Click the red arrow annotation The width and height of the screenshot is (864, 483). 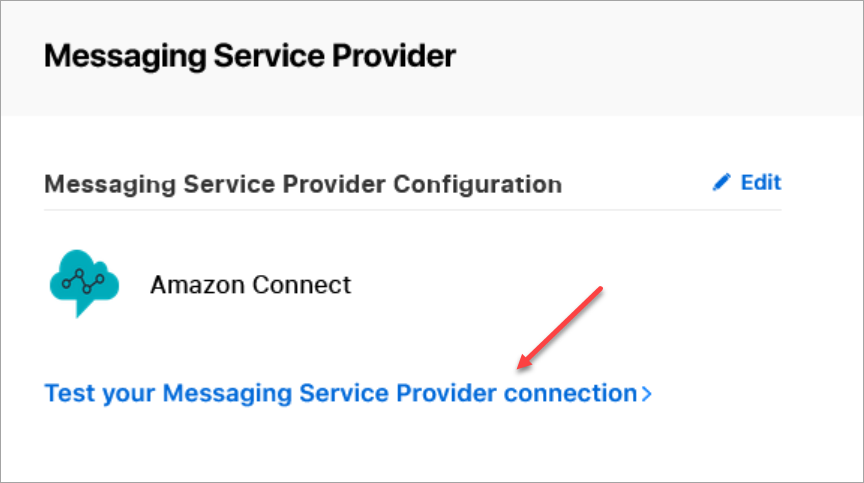click(560, 327)
